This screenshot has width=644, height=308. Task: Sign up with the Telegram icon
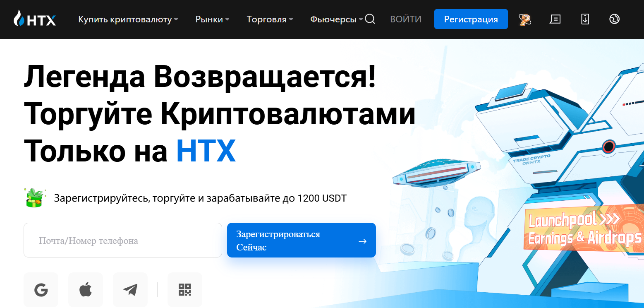(130, 290)
